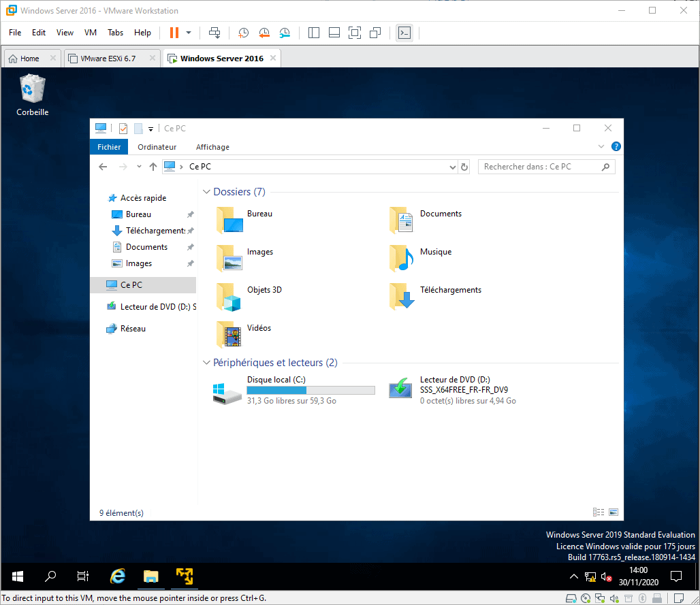Screen dimensions: 700x605
Task: Open VMware File menu
Action: [15, 33]
